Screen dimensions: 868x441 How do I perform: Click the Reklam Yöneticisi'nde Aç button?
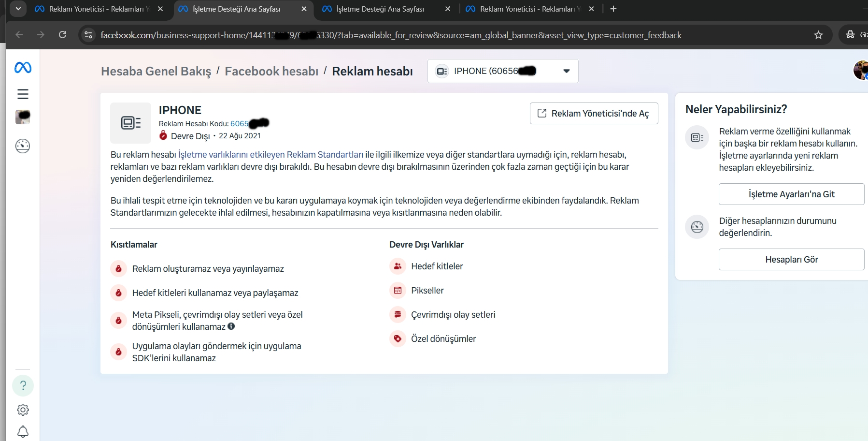pos(594,113)
